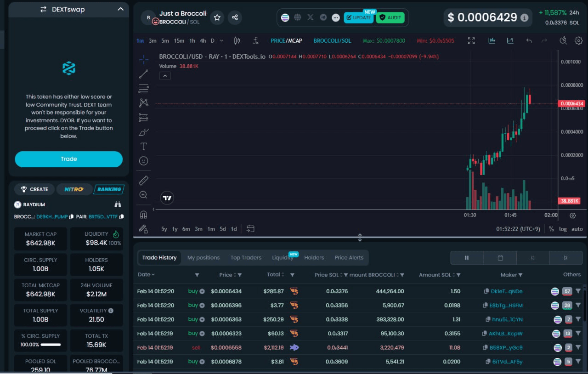Activate the zoom-in tool

click(143, 195)
